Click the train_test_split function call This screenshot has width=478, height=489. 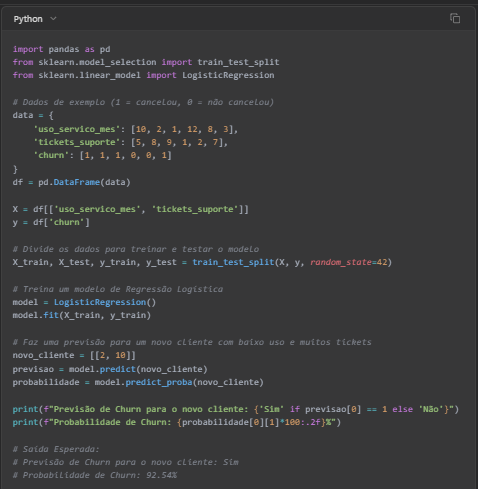(x=233, y=262)
